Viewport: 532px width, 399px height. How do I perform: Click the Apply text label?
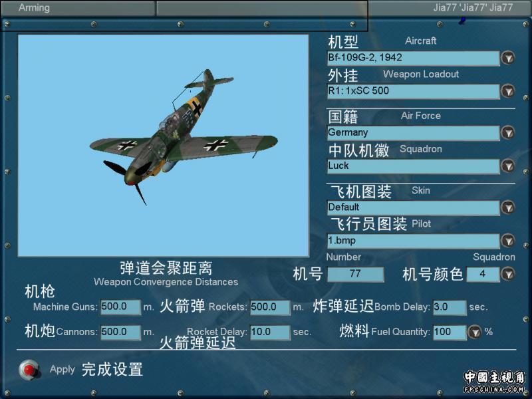click(x=62, y=369)
